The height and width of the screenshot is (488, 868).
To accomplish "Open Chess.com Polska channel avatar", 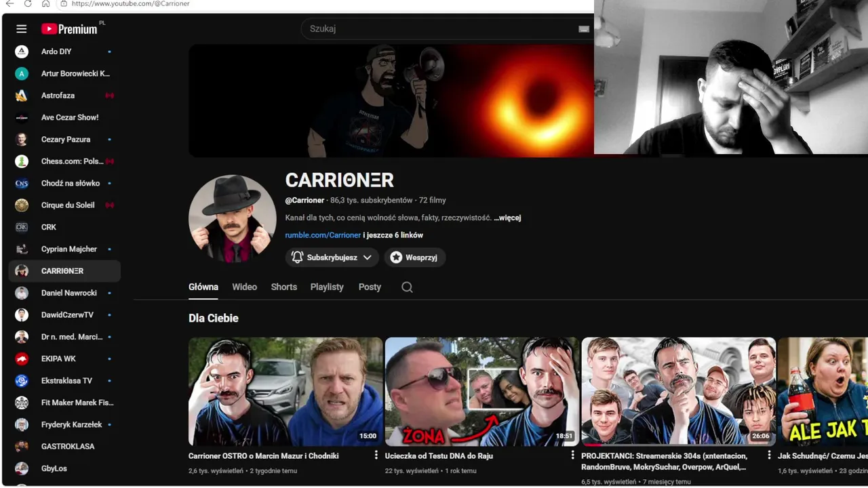I will [x=22, y=161].
